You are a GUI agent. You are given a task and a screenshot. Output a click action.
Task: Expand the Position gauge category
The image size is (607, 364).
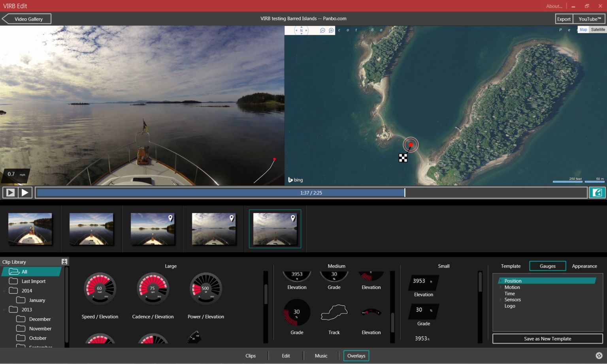click(501, 281)
